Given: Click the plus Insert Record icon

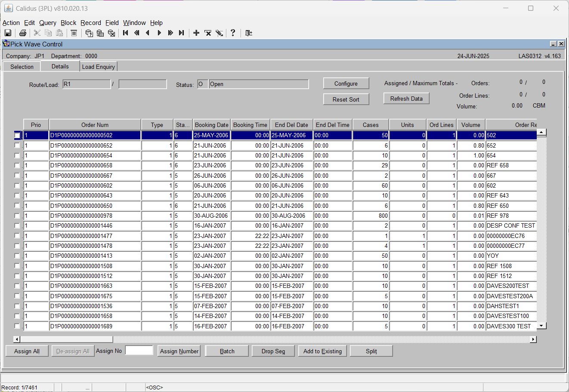Looking at the screenshot, I should coord(196,33).
